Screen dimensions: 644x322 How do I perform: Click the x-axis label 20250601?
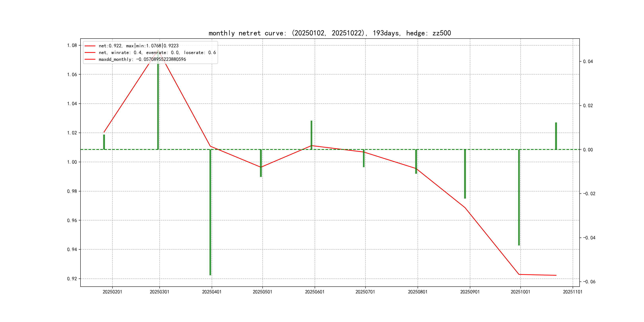coord(314,292)
